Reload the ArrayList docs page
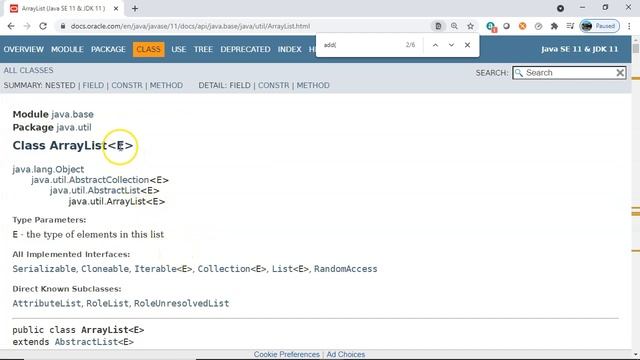 43,26
